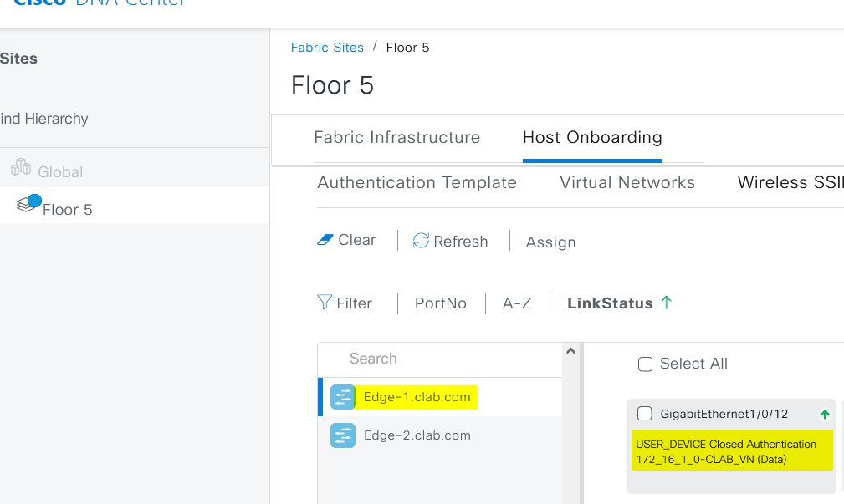Check the Select All checkbox
The width and height of the screenshot is (844, 504).
646,364
